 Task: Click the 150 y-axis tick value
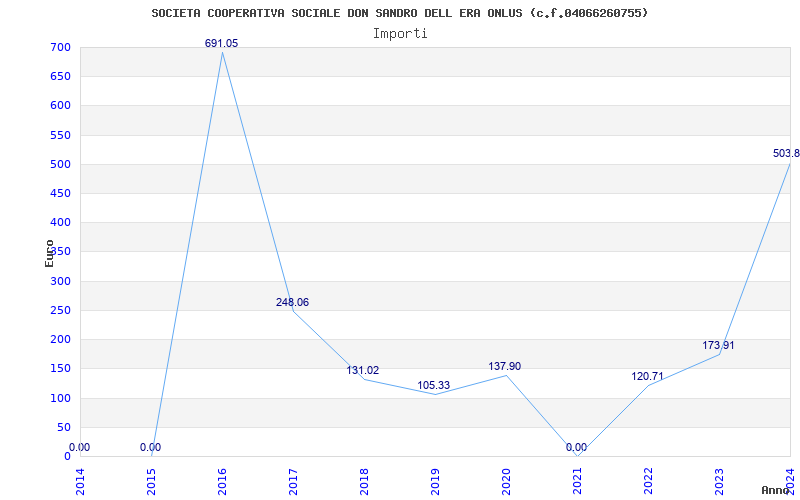coord(60,368)
